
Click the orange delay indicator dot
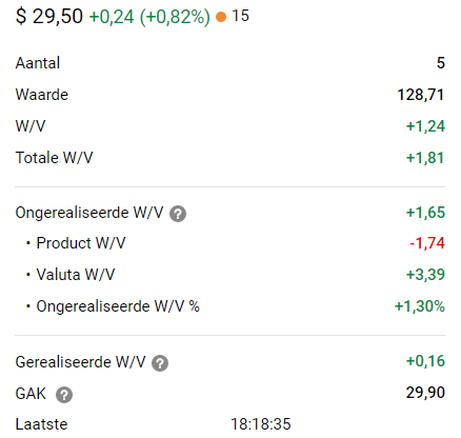[x=221, y=17]
